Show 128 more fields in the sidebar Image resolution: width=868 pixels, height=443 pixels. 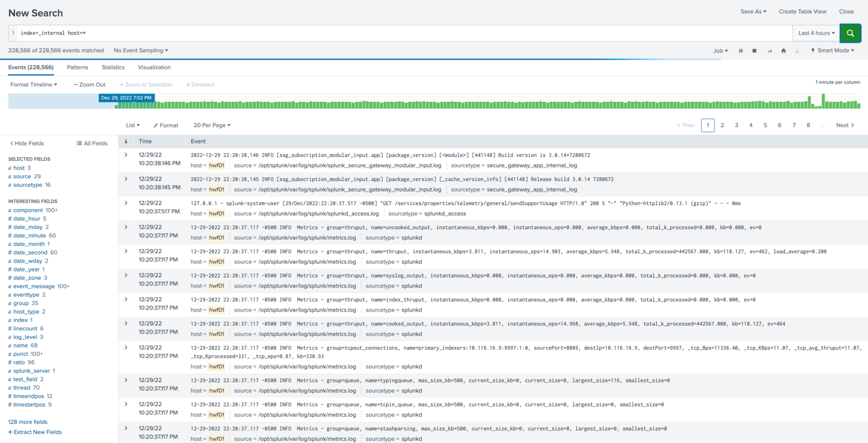pyautogui.click(x=27, y=422)
